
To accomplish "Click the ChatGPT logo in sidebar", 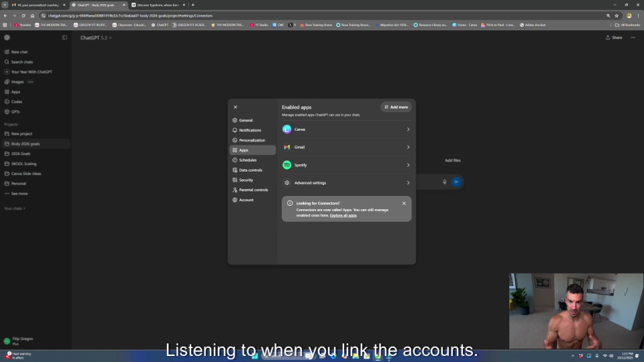I will point(7,38).
